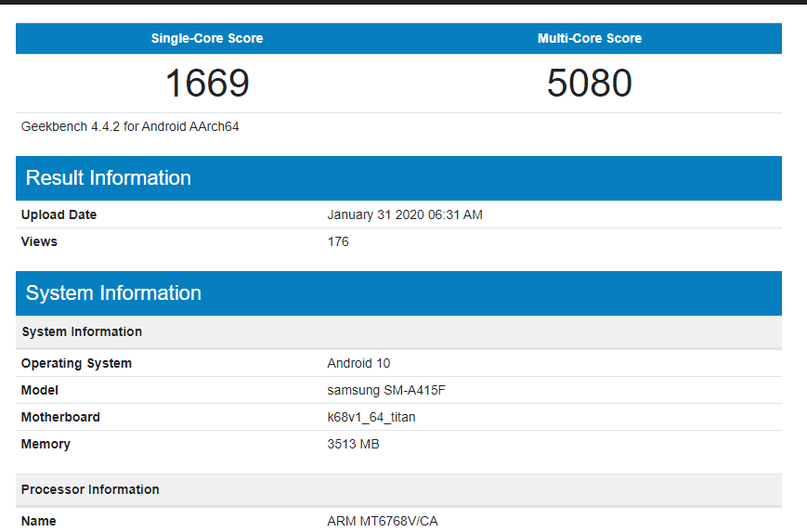
Task: Click the Geekbench 4.4.2 for Android text
Action: [x=130, y=126]
